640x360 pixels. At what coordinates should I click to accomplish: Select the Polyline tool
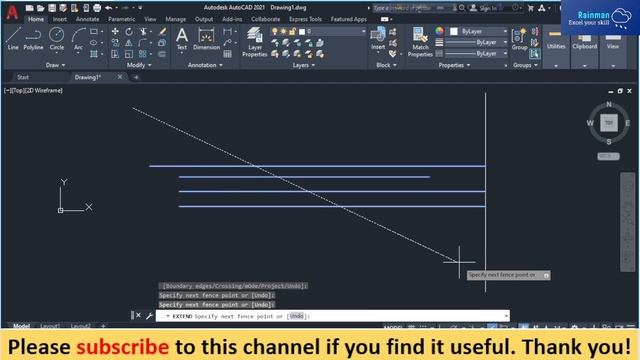point(33,39)
